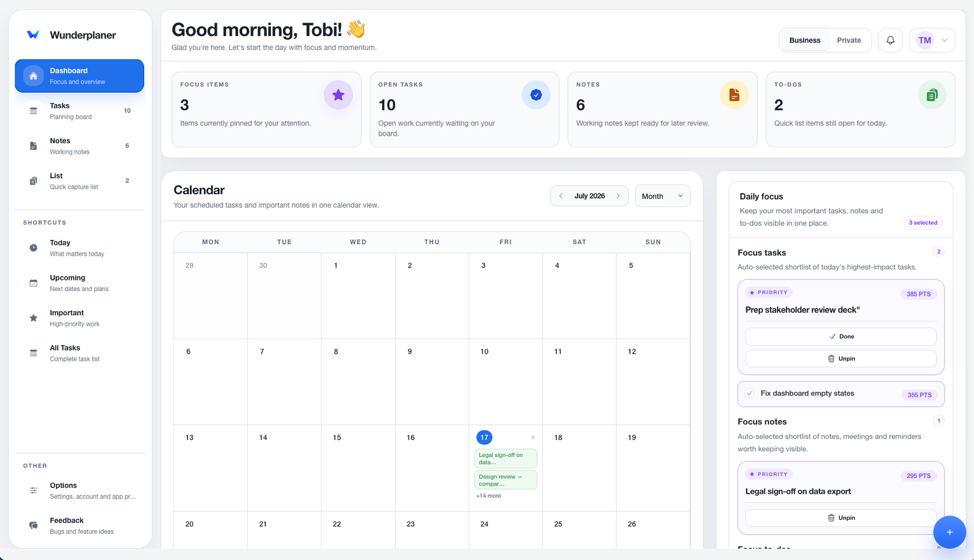Click the Important star icon
974x560 pixels.
(x=33, y=318)
